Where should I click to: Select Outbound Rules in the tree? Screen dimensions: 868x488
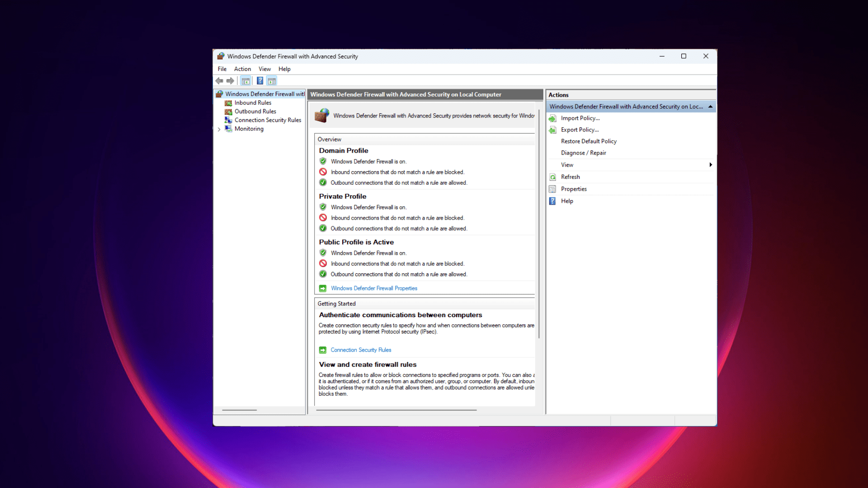tap(255, 112)
